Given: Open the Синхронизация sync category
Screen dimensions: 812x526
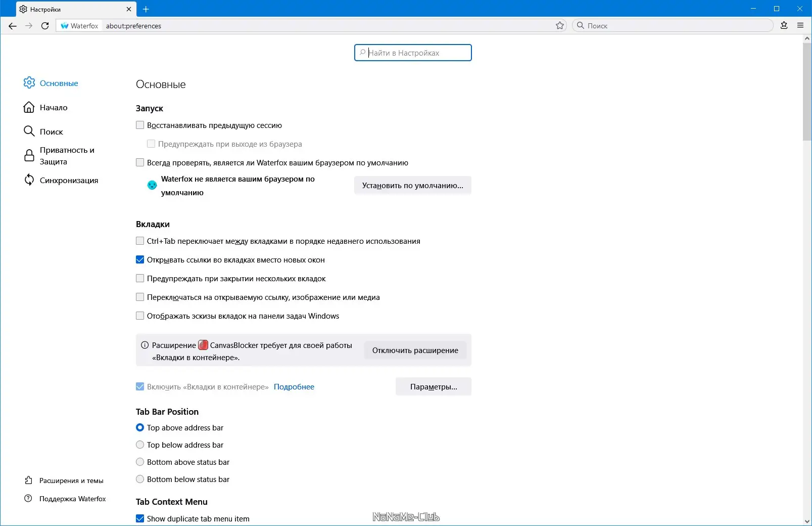Looking at the screenshot, I should [x=61, y=180].
